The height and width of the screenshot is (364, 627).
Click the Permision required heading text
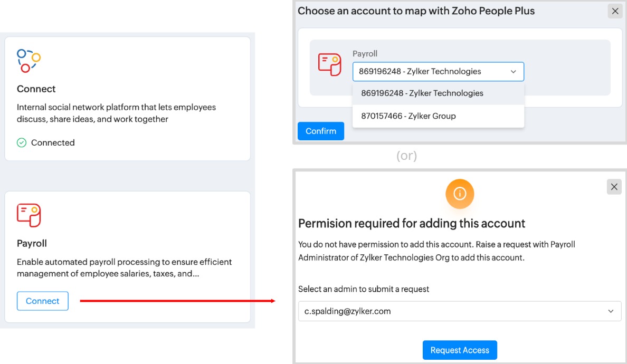point(412,224)
